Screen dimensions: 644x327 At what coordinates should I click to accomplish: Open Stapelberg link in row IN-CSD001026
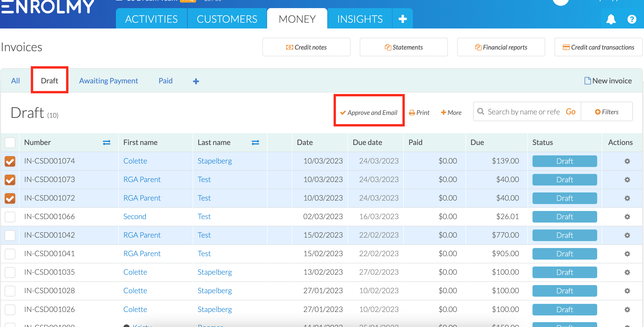click(215, 310)
